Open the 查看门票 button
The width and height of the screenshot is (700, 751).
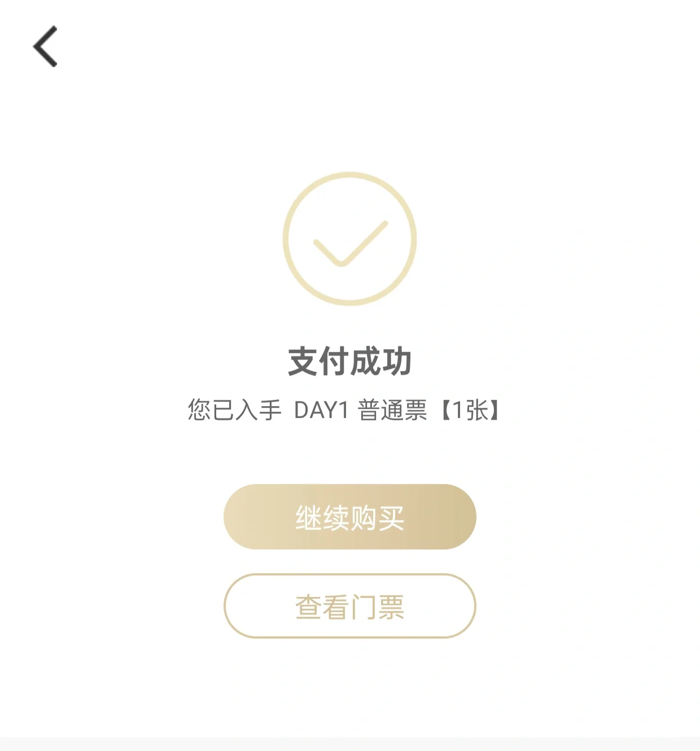tap(350, 606)
